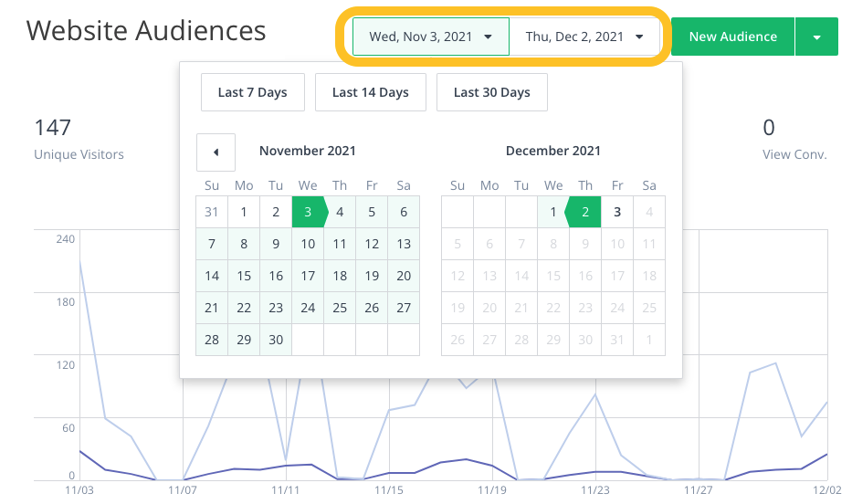Viewport: 852px width, 504px height.
Task: Choose November 26 in the calendar
Action: point(372,308)
